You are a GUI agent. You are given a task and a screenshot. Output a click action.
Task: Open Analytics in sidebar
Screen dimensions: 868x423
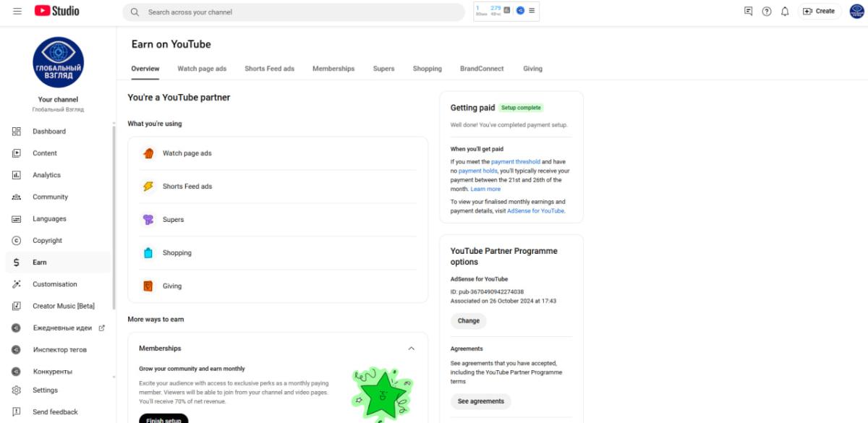(x=58, y=175)
